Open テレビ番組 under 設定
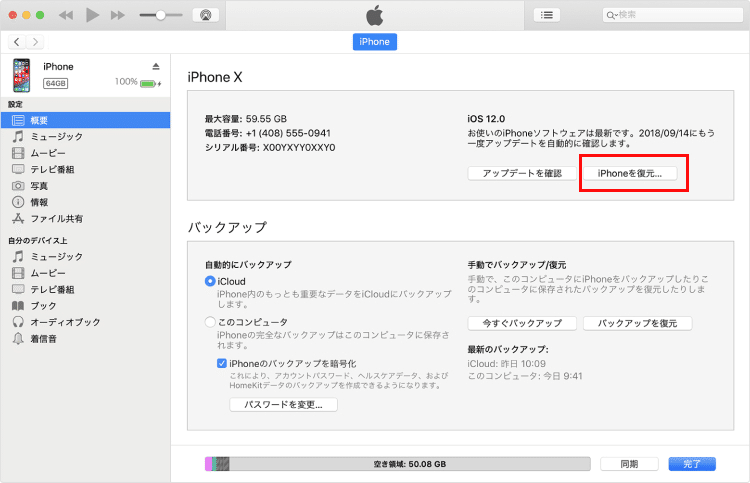This screenshot has height=483, width=750. coord(85,169)
